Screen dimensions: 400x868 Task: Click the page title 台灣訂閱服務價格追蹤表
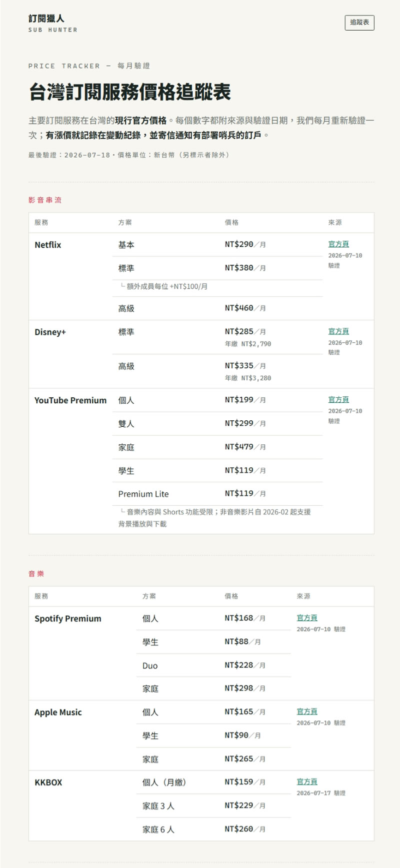click(x=129, y=93)
